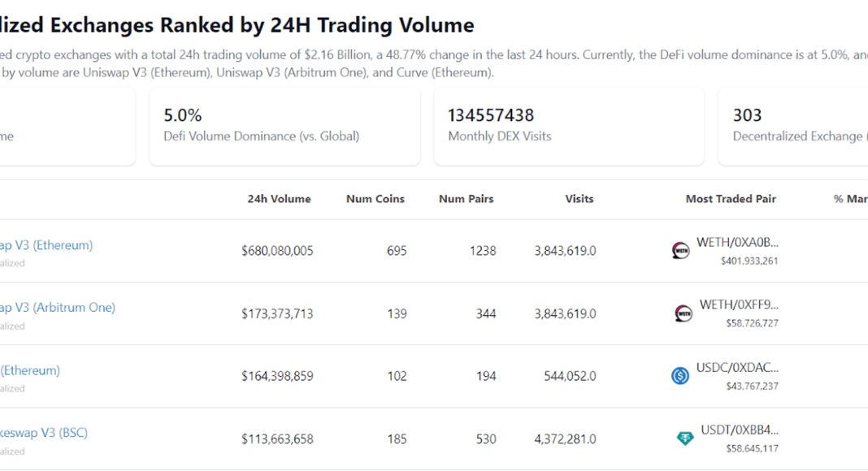The height and width of the screenshot is (471, 868).
Task: Click the Visits column header
Action: click(579, 199)
